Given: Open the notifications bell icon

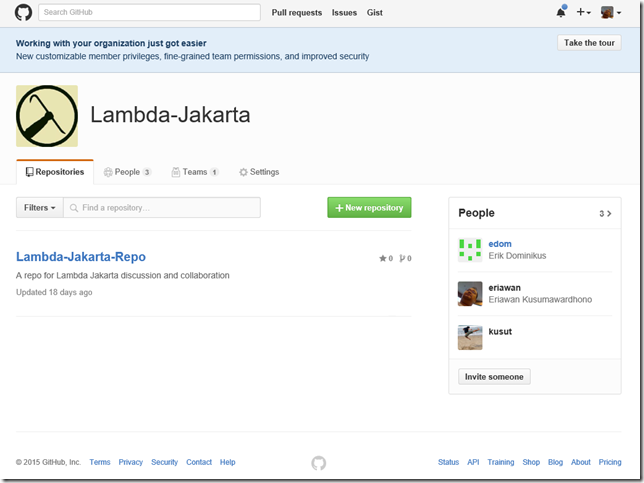Looking at the screenshot, I should tap(561, 13).
